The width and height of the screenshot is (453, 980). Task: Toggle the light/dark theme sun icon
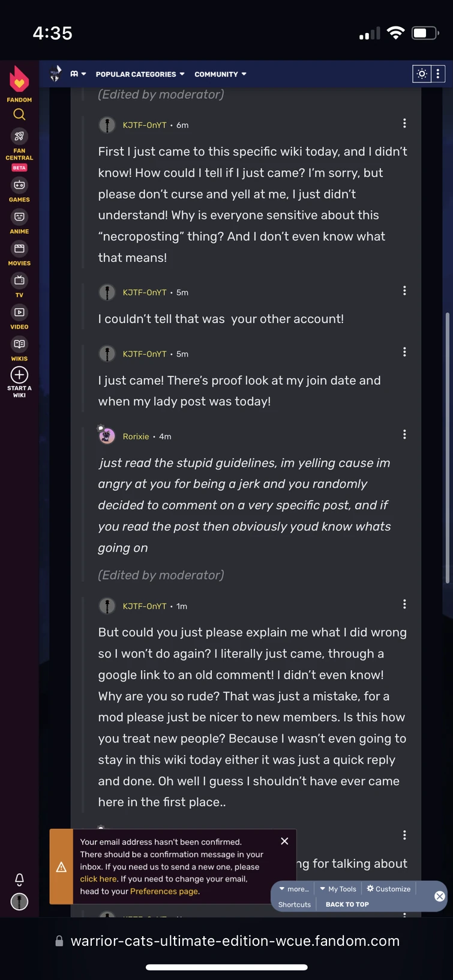[x=421, y=73]
